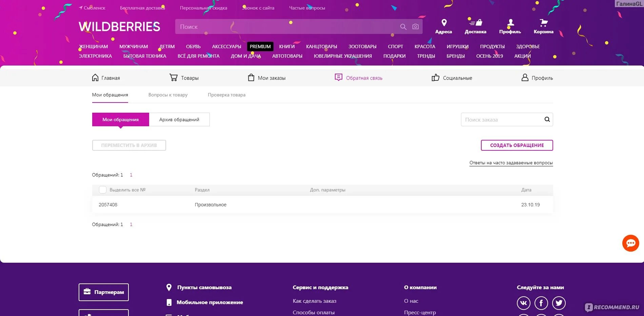Screen dimensions: 644x316
Task: Click the WILDBERRIES logo
Action: (119, 26)
